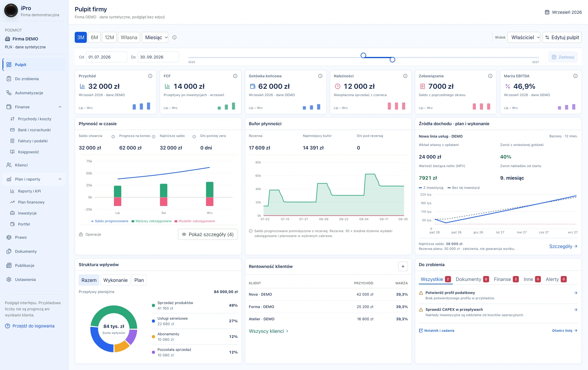This screenshot has width=588, height=370.
Task: Click the right handle of date range slider
Action: coord(392,60)
